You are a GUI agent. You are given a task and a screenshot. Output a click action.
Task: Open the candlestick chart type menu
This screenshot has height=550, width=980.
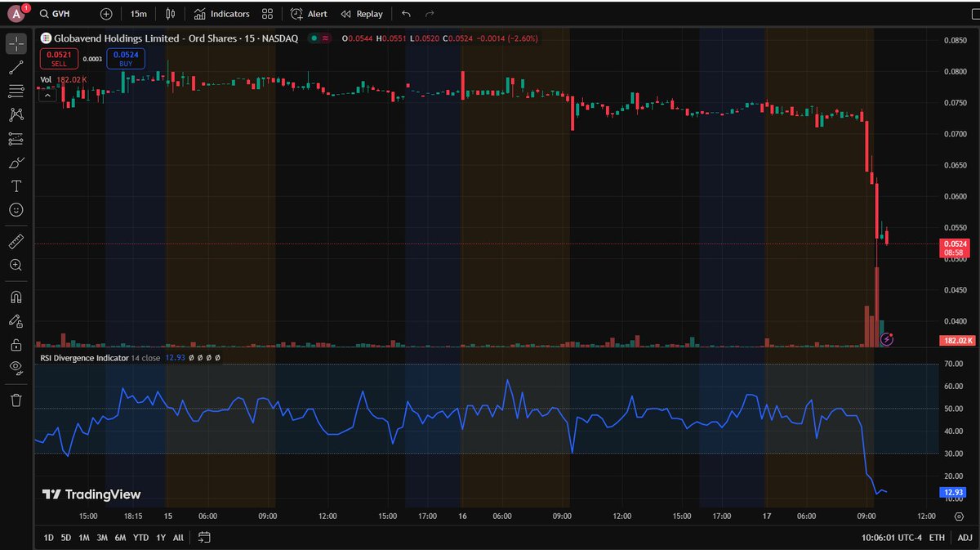click(170, 14)
